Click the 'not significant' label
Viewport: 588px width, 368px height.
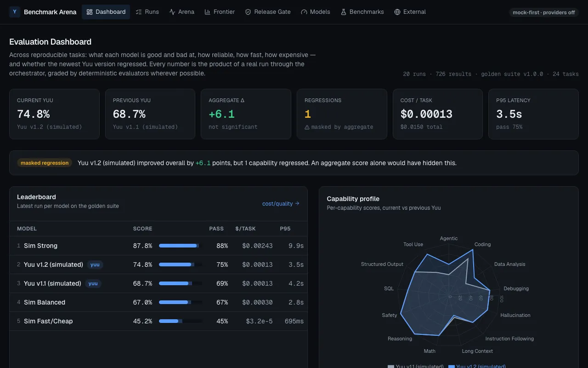233,127
